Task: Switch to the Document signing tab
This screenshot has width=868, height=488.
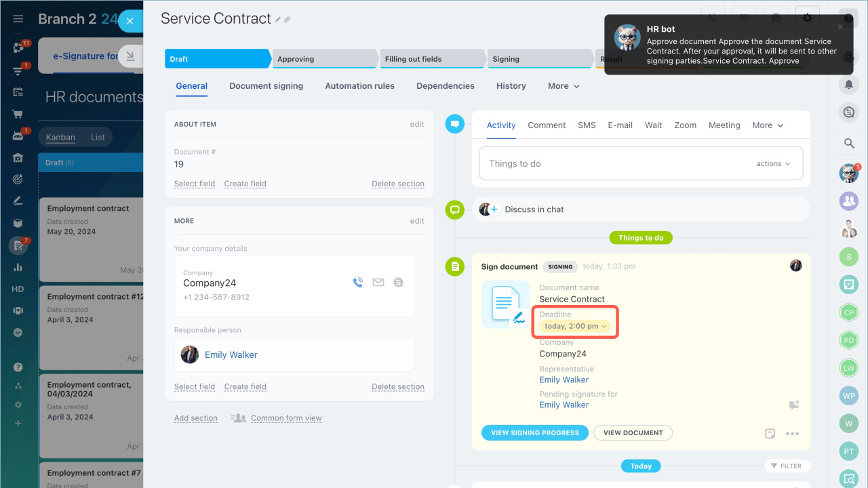Action: coord(266,86)
